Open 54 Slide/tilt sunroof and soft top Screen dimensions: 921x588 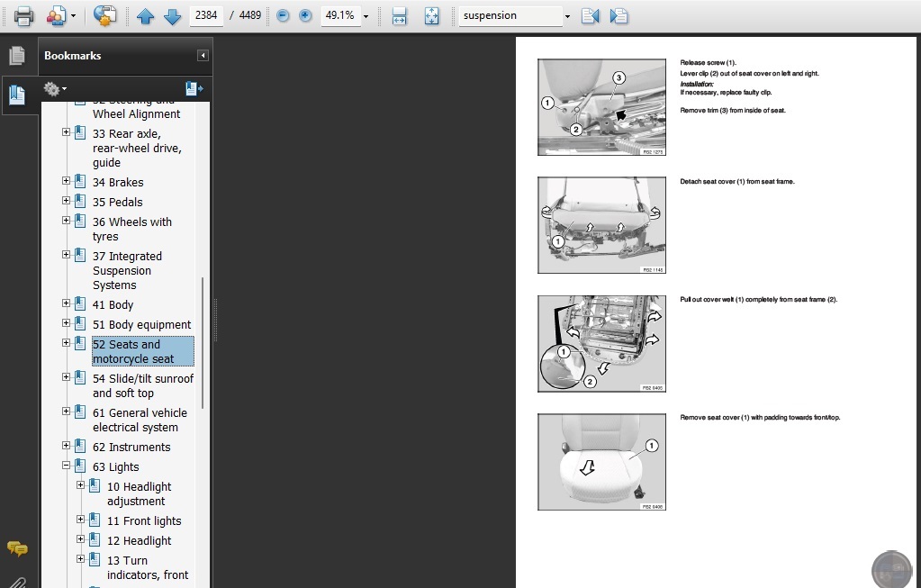click(143, 385)
